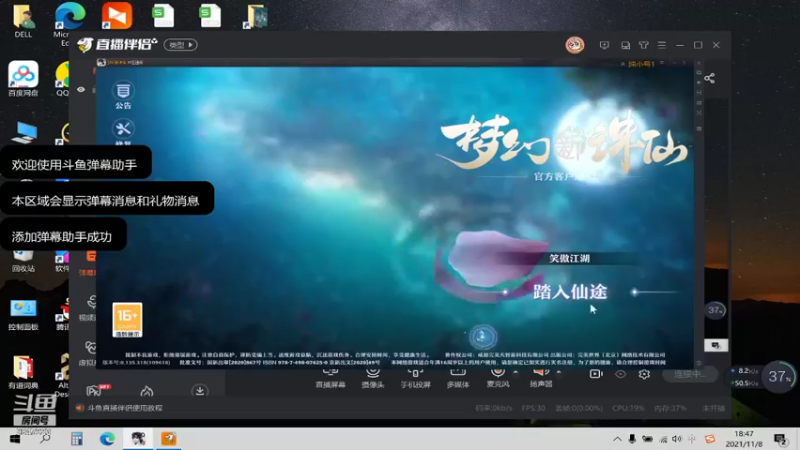This screenshot has width=800, height=450.
Task: Toggle the 麦克风 microphone
Action: click(497, 378)
